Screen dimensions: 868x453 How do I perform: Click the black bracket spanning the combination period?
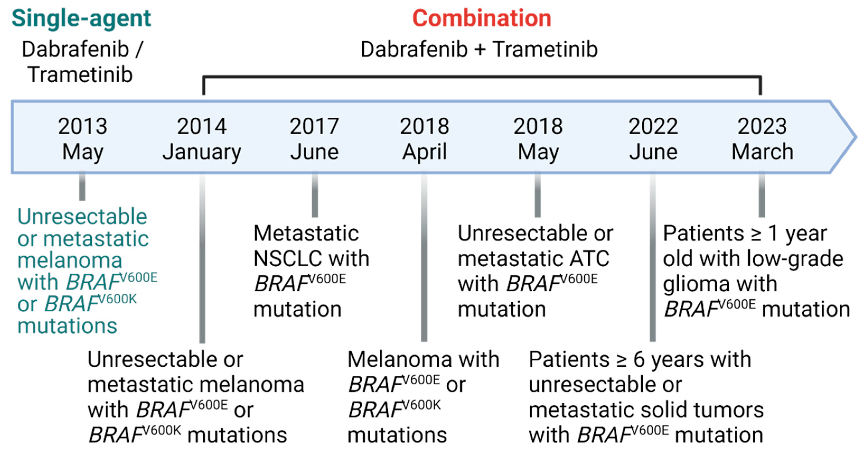coord(482,77)
